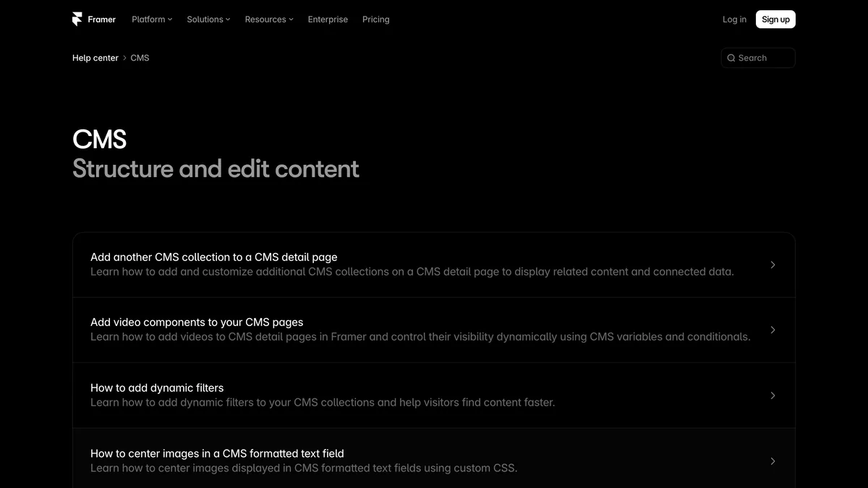Open 'How to add dynamic filters' article

[x=434, y=395]
